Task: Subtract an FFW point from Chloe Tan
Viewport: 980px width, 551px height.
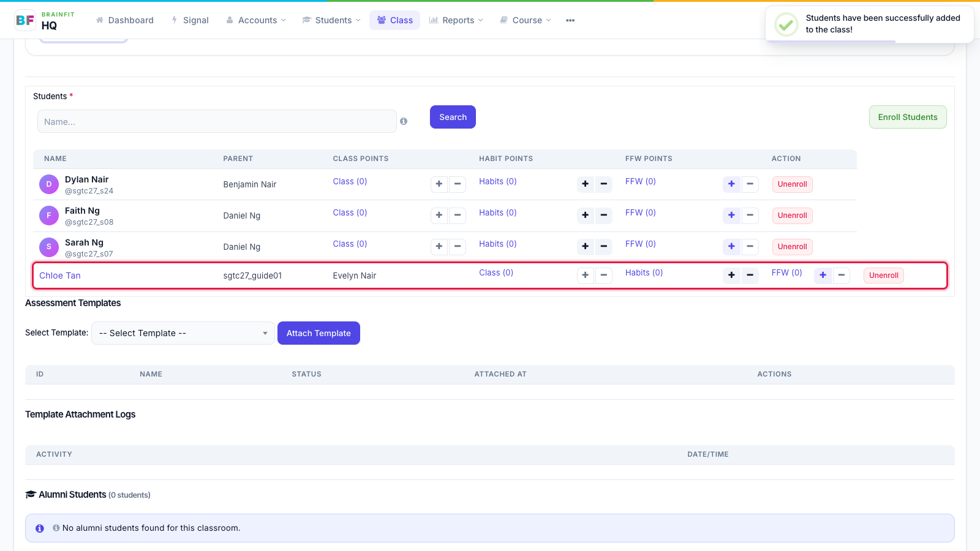Action: [842, 275]
